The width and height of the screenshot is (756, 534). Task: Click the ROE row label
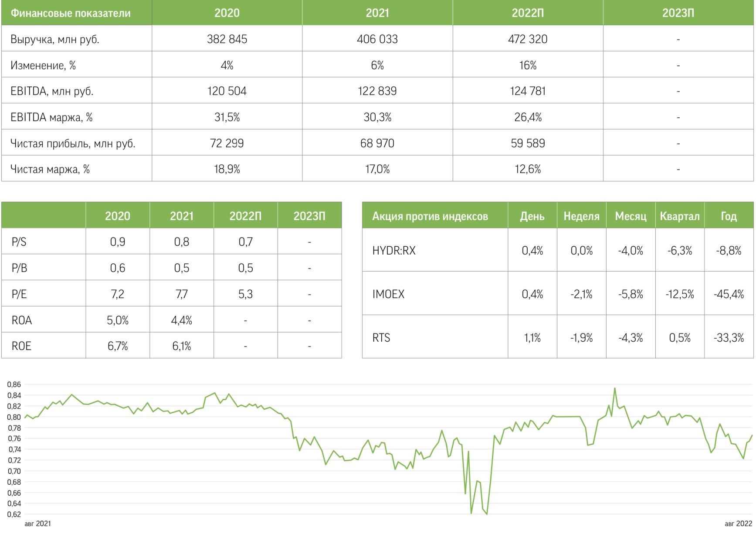pyautogui.click(x=21, y=346)
